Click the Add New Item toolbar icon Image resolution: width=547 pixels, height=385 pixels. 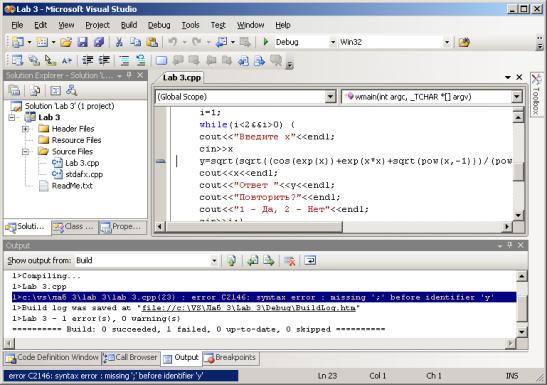[42, 42]
